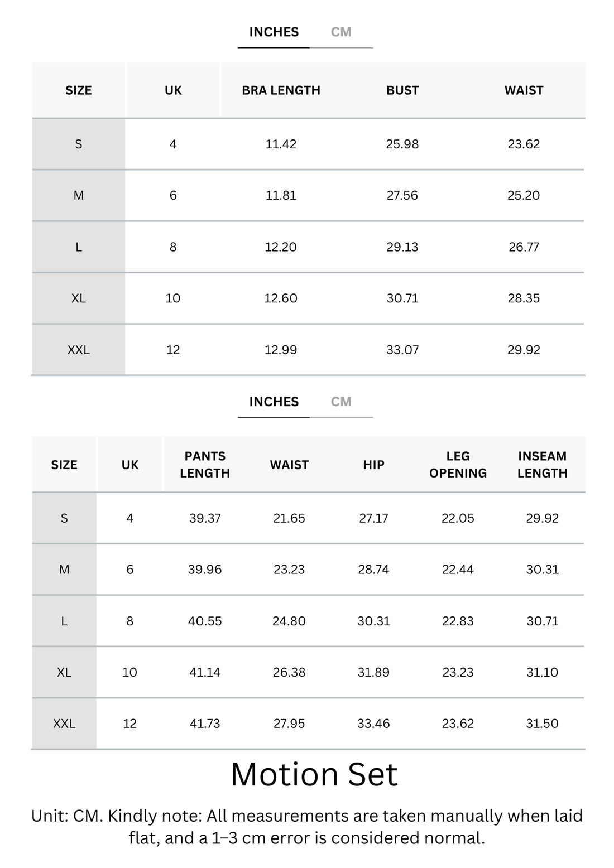Click the BRA LENGTH column header
The height and width of the screenshot is (868, 614).
click(281, 90)
